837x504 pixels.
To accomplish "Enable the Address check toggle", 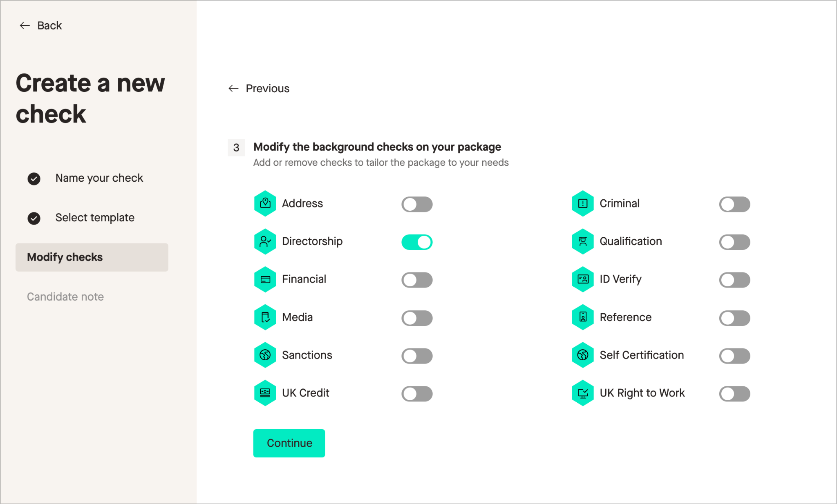I will tap(417, 204).
